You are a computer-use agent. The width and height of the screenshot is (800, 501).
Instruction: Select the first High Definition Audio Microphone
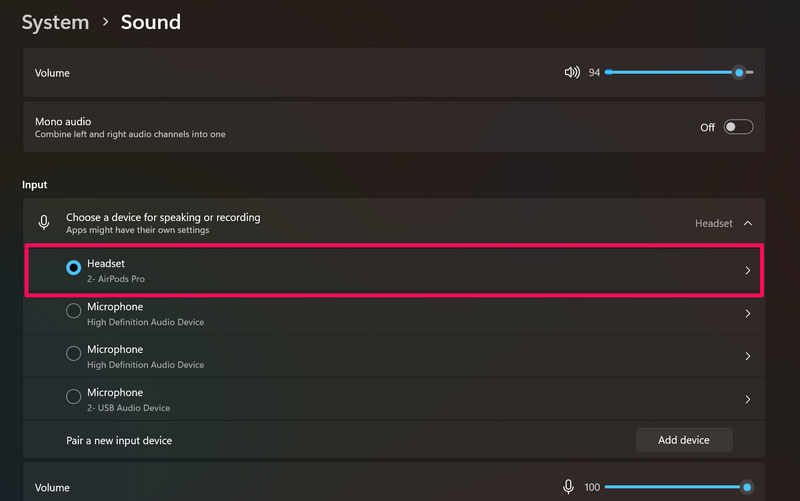pos(73,312)
